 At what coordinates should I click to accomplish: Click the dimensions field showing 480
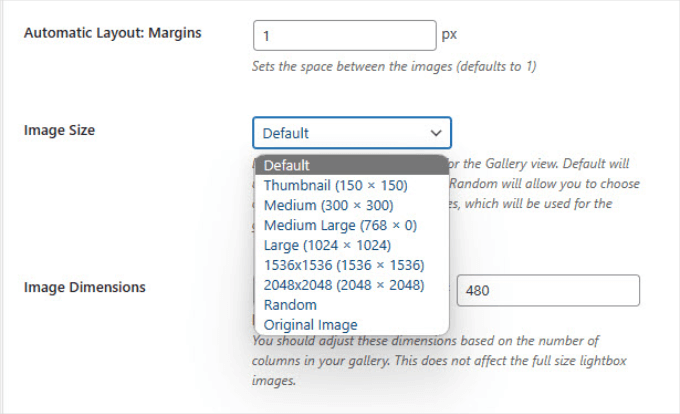click(547, 291)
